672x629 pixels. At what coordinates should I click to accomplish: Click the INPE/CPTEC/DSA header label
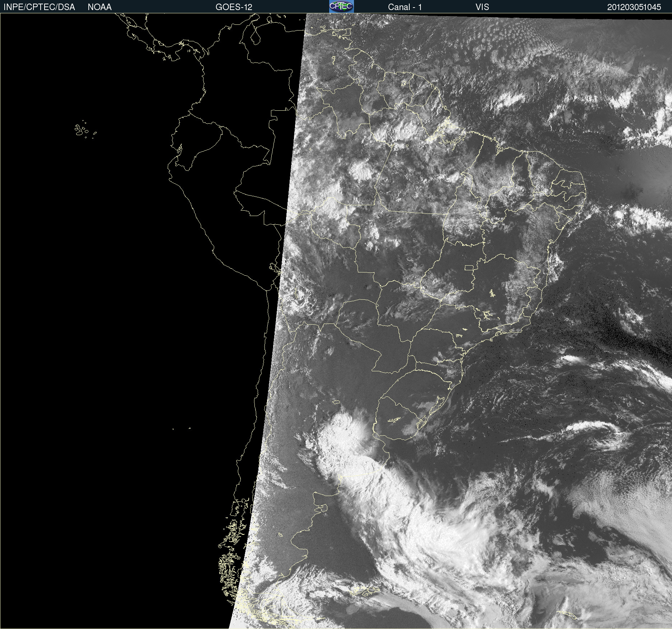[39, 7]
